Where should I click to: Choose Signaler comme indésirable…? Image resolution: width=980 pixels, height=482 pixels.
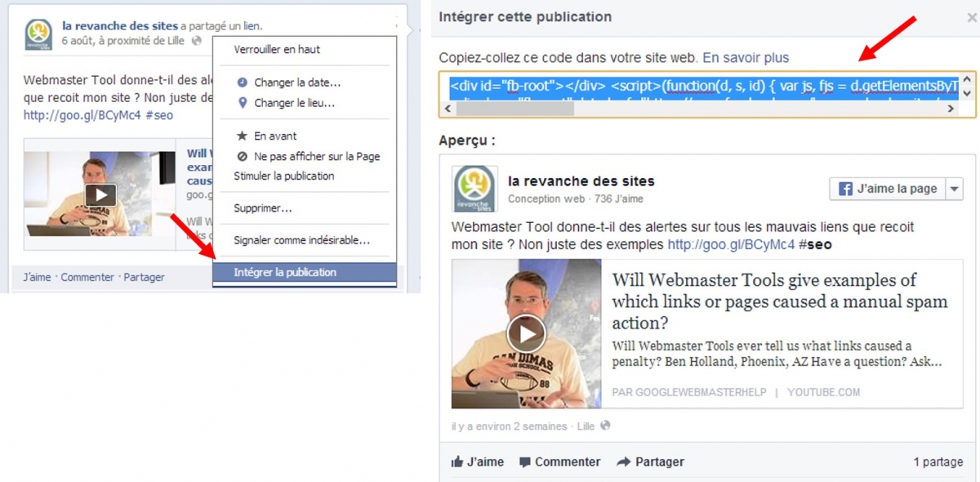click(305, 240)
